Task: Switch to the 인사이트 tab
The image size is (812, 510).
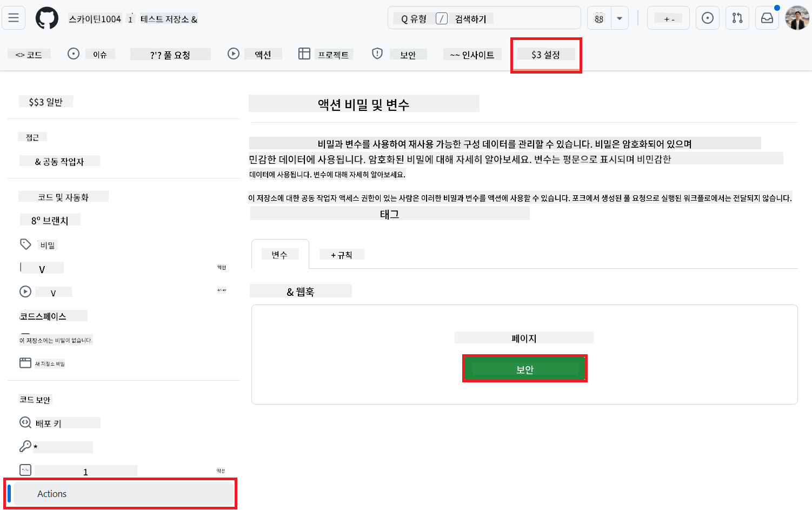Action: pos(472,55)
